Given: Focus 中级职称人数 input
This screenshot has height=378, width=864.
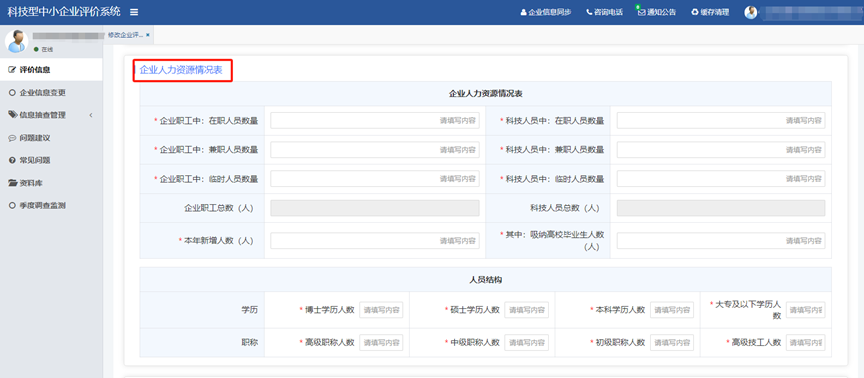Looking at the screenshot, I should point(526,342).
